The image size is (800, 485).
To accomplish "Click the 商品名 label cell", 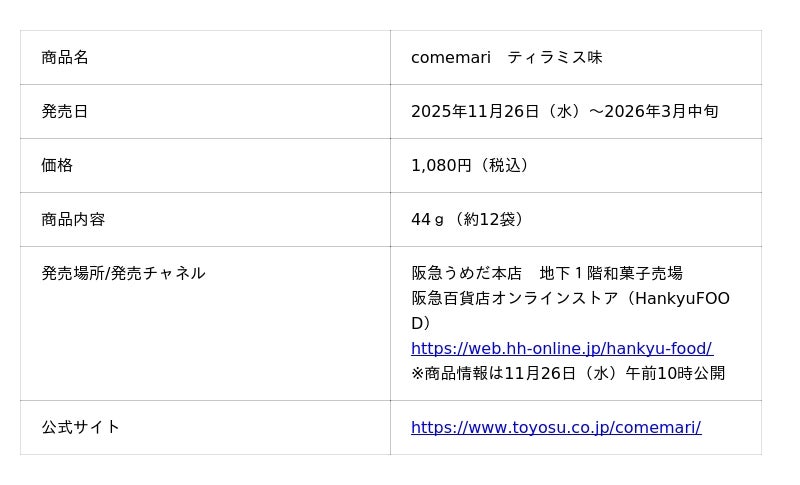I will (x=65, y=57).
